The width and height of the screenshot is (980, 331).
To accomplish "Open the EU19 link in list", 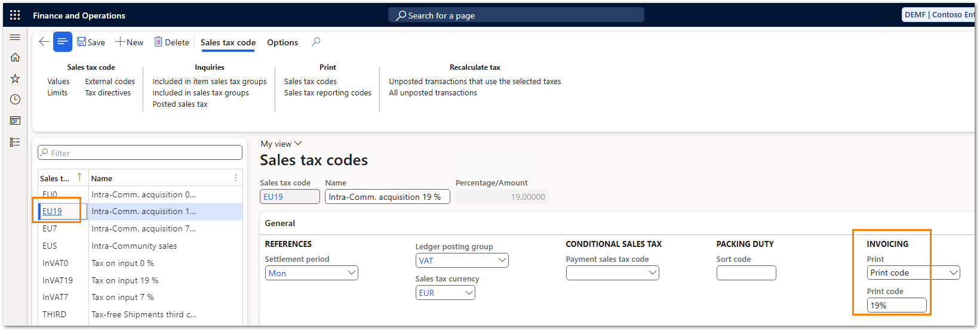I will click(x=52, y=211).
